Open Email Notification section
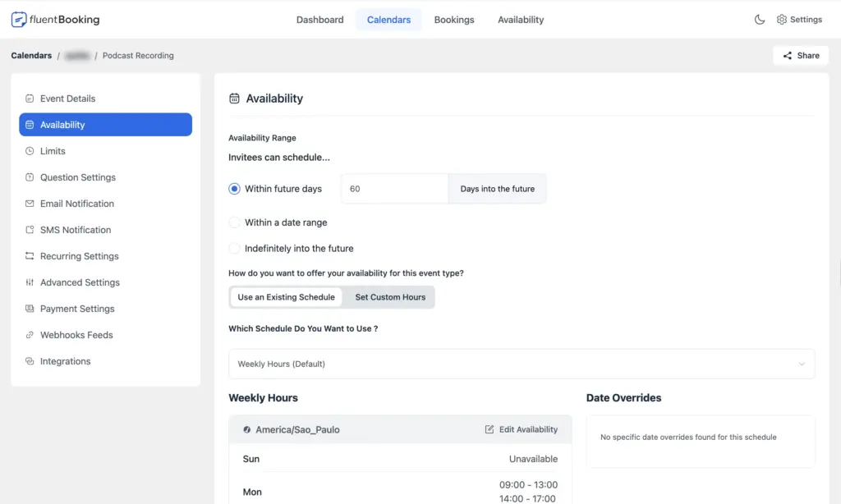 pos(106,204)
